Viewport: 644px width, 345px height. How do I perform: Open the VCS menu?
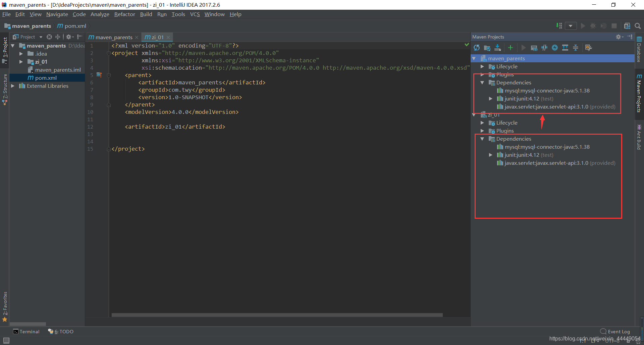point(195,14)
